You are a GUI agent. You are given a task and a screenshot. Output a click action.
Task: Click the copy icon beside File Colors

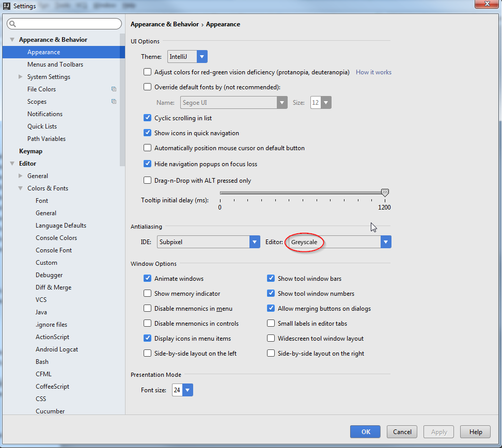pyautogui.click(x=114, y=89)
